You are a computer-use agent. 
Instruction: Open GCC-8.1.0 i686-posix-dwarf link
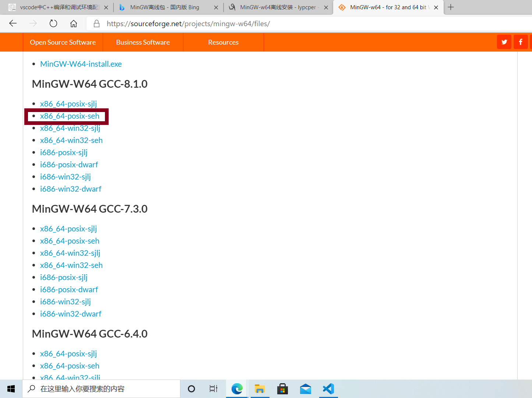click(69, 164)
